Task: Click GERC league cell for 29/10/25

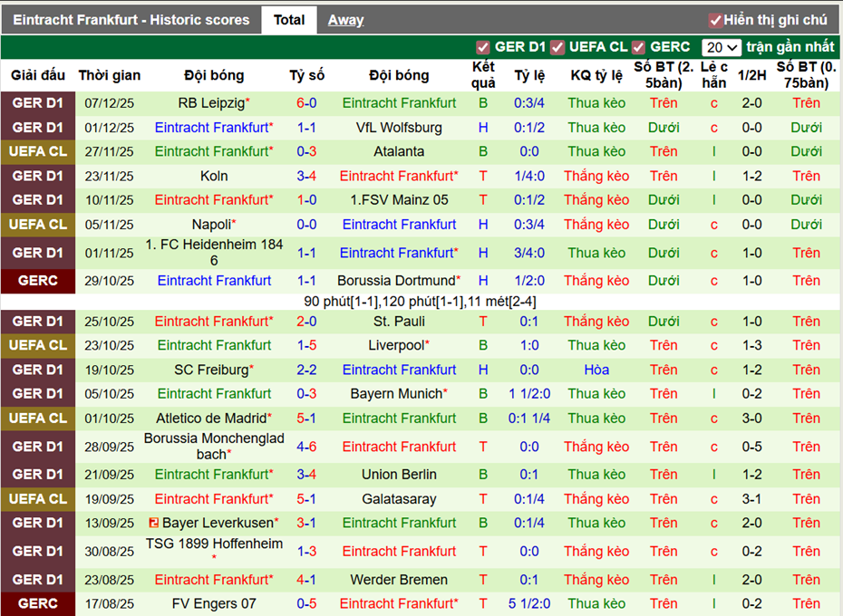Action: [x=38, y=281]
